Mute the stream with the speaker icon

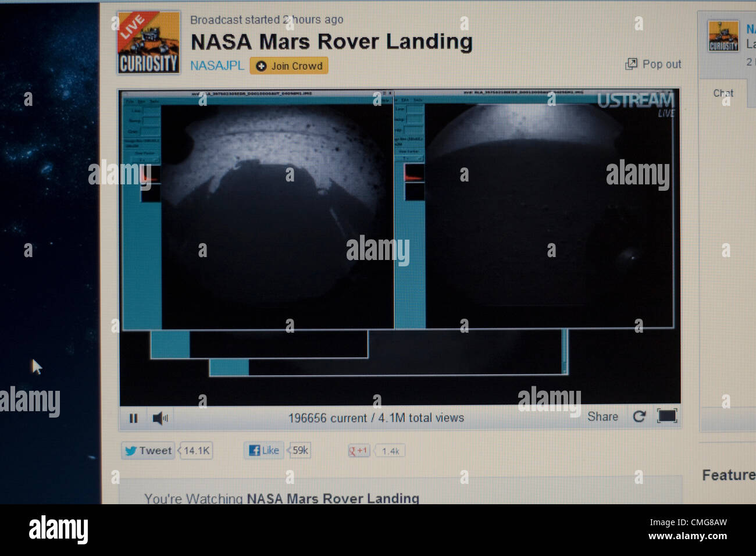point(160,418)
